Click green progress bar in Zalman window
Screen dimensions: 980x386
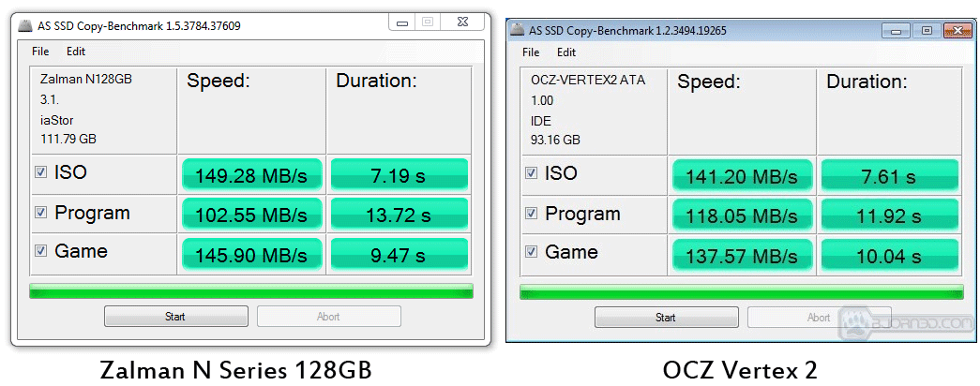click(251, 291)
